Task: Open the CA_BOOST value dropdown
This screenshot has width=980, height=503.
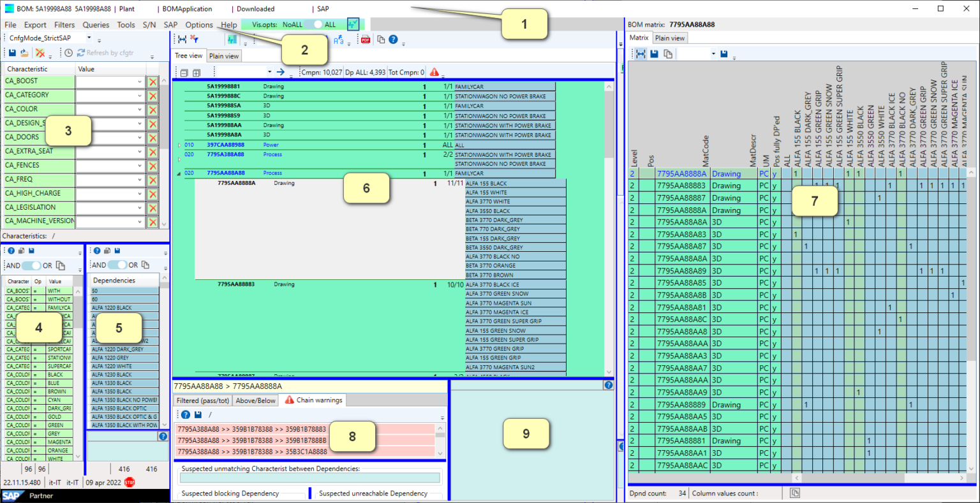Action: pyautogui.click(x=140, y=82)
